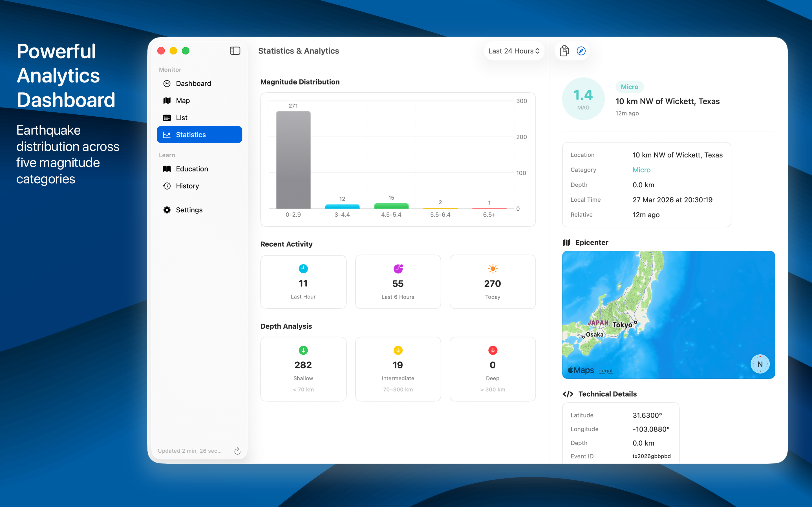Open the History section
Viewport: 812px width, 507px height.
pyautogui.click(x=187, y=186)
